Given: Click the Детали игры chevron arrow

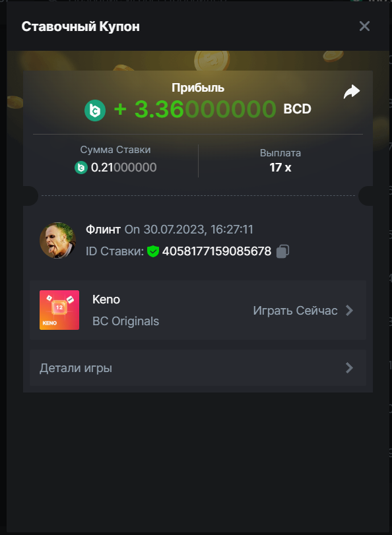Looking at the screenshot, I should [349, 368].
